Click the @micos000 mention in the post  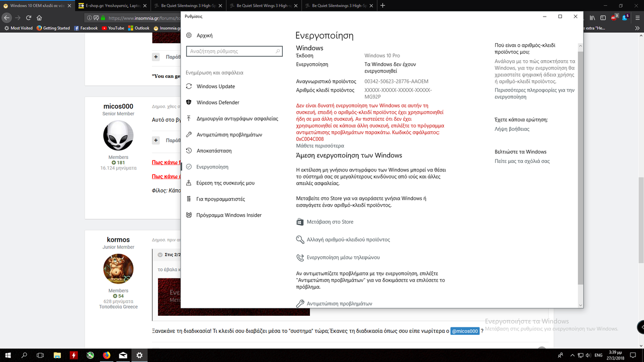point(464,331)
